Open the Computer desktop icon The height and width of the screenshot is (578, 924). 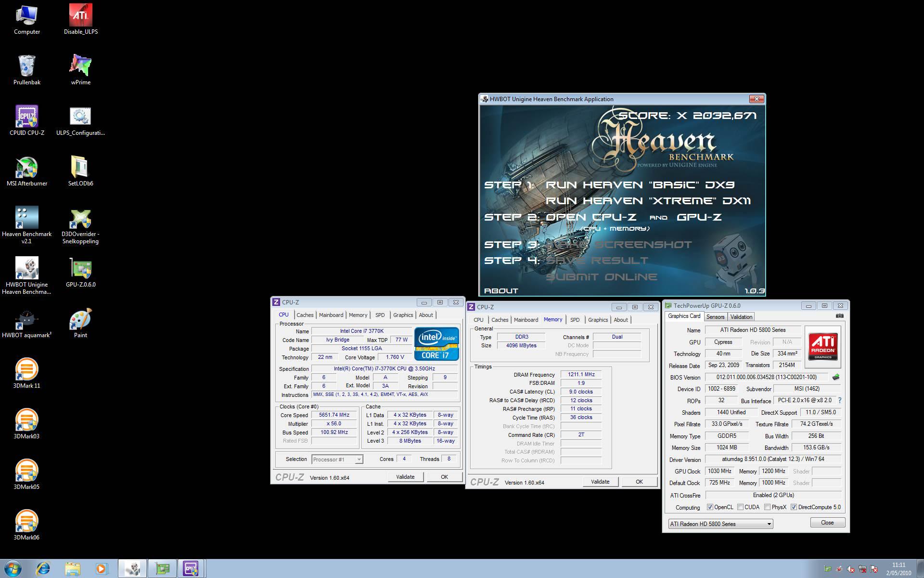[27, 20]
